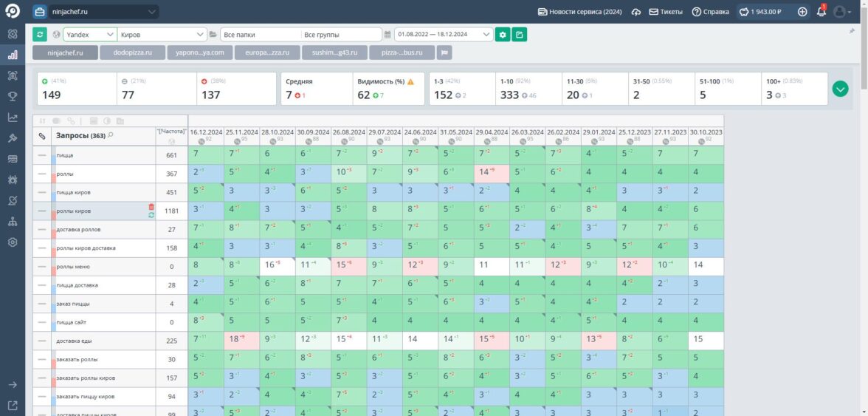Viewport: 868px width, 416px height.
Task: Click the cloud upload icon in header
Action: tap(636, 12)
